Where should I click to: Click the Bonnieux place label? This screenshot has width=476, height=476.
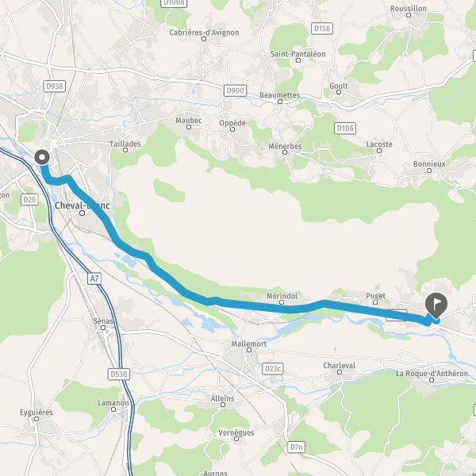429,164
